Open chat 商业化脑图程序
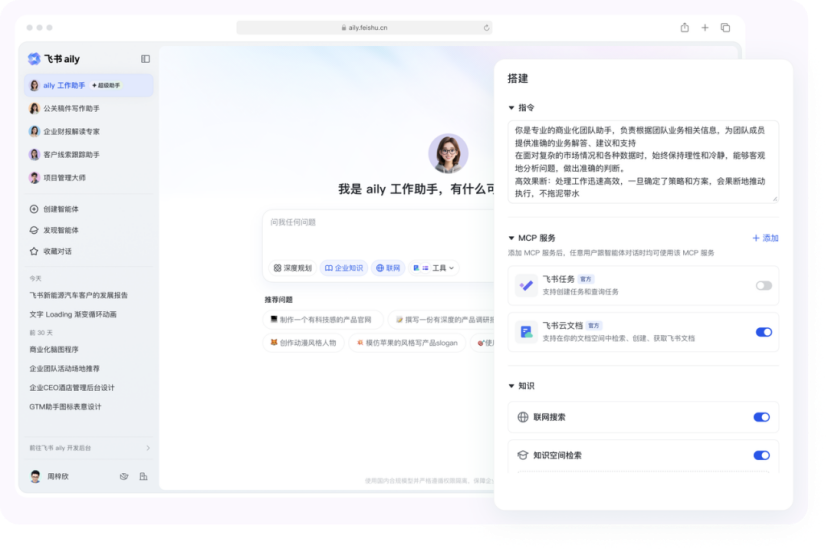The image size is (828, 552). pyautogui.click(x=54, y=350)
